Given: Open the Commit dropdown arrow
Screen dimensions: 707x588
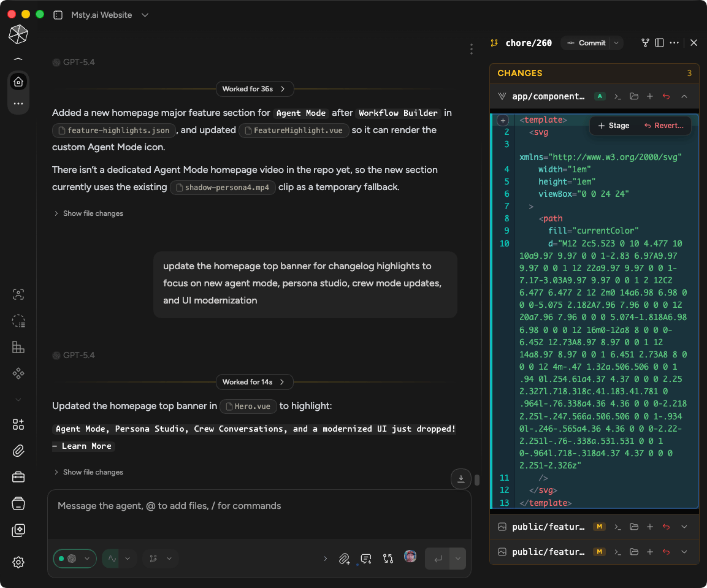Looking at the screenshot, I should pyautogui.click(x=616, y=43).
